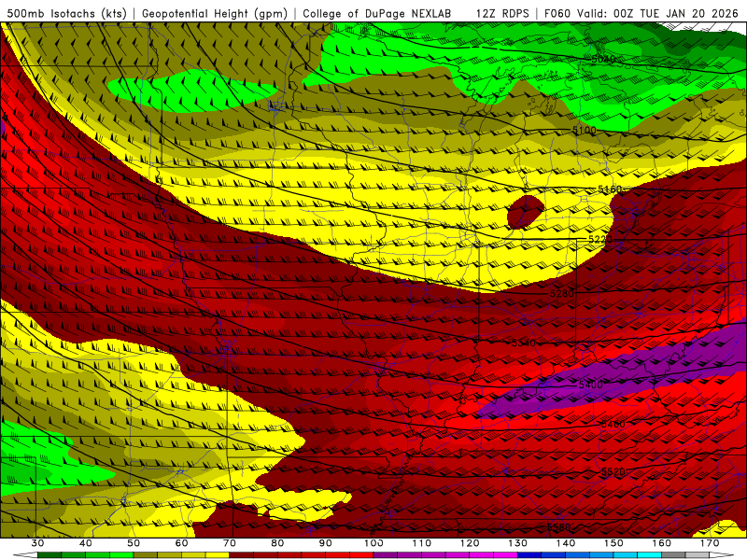Click the 120 knot scale label
The image size is (747, 560).
pyautogui.click(x=470, y=543)
